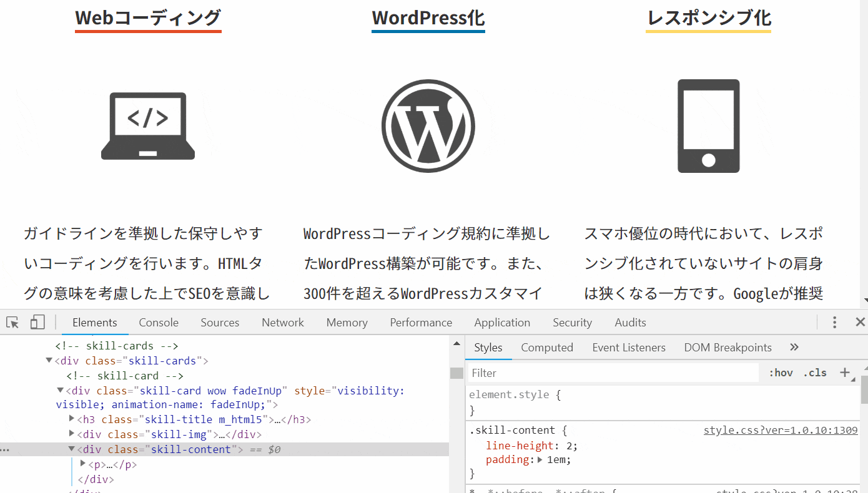Click the smartphone icon image
The width and height of the screenshot is (868, 493).
coord(709,126)
